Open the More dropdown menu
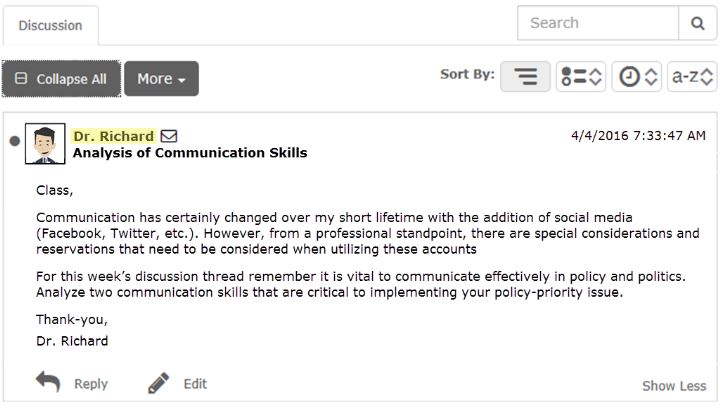This screenshot has width=720, height=405. (161, 79)
